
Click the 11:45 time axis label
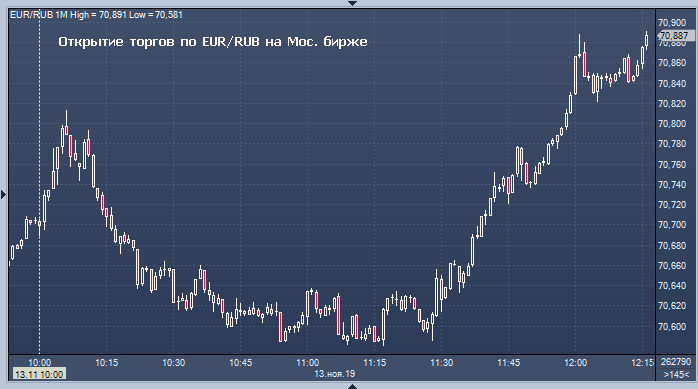coord(508,363)
